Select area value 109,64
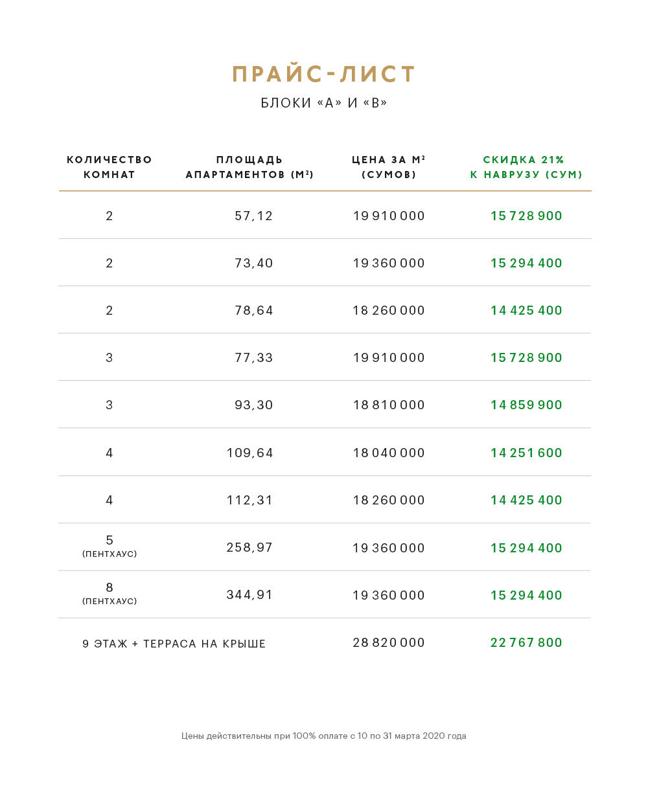The height and width of the screenshot is (812, 648). (250, 453)
